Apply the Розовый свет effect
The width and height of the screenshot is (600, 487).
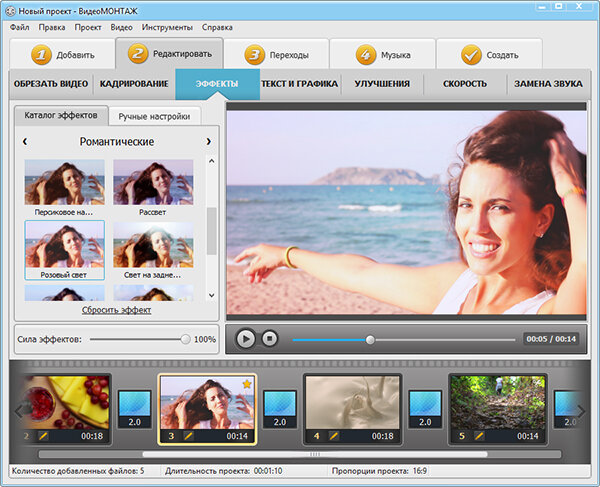[64, 250]
